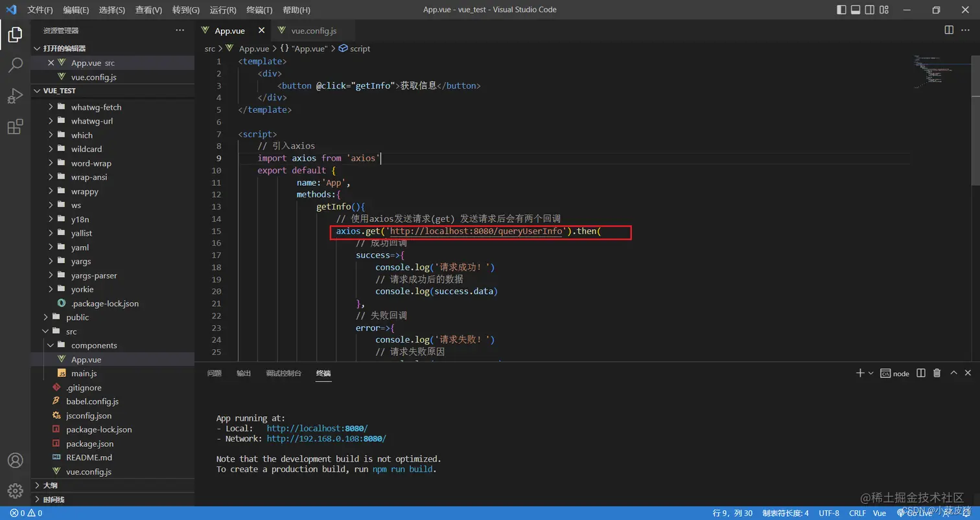Screen dimensions: 980x520
Task: Select the node terminal instance label
Action: coord(895,373)
